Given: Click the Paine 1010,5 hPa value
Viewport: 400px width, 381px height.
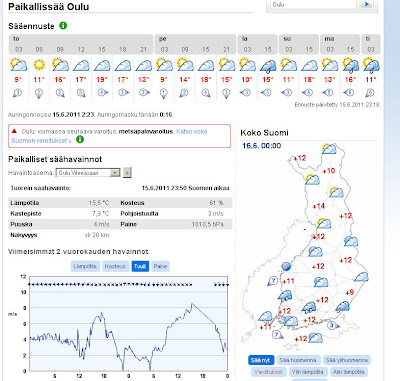Looking at the screenshot, I should click(x=207, y=224).
